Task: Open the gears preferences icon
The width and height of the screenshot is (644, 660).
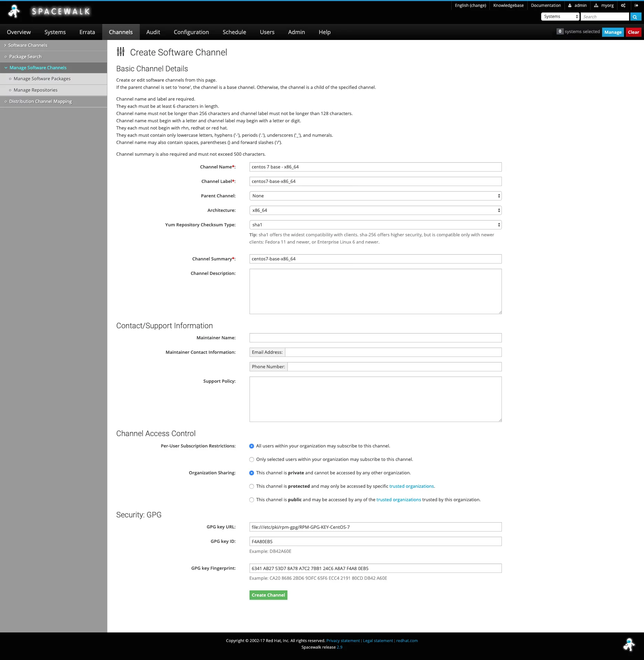Action: pyautogui.click(x=623, y=5)
